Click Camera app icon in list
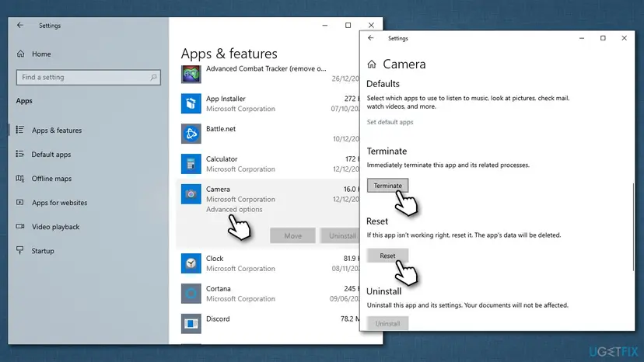Image resolution: width=644 pixels, height=362 pixels. point(191,193)
